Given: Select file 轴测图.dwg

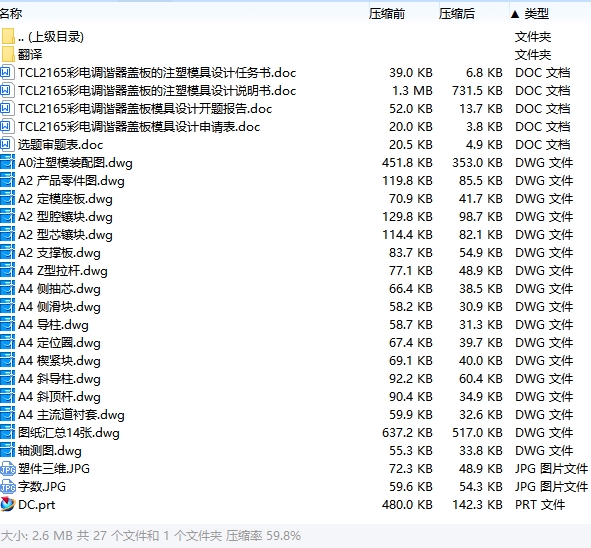Looking at the screenshot, I should click(x=49, y=451).
